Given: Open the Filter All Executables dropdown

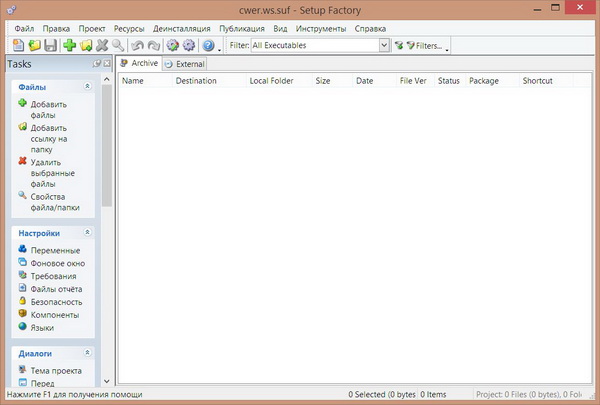Looking at the screenshot, I should (x=384, y=46).
